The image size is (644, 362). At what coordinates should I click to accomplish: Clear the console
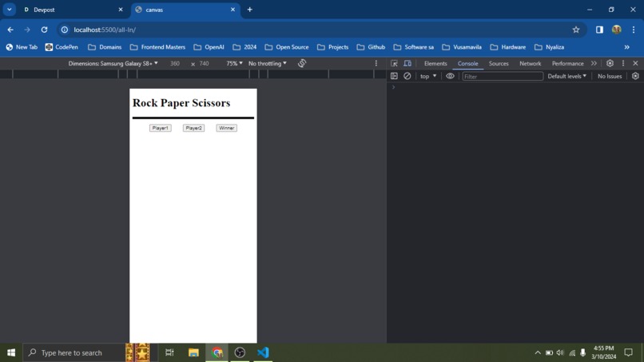tap(407, 76)
